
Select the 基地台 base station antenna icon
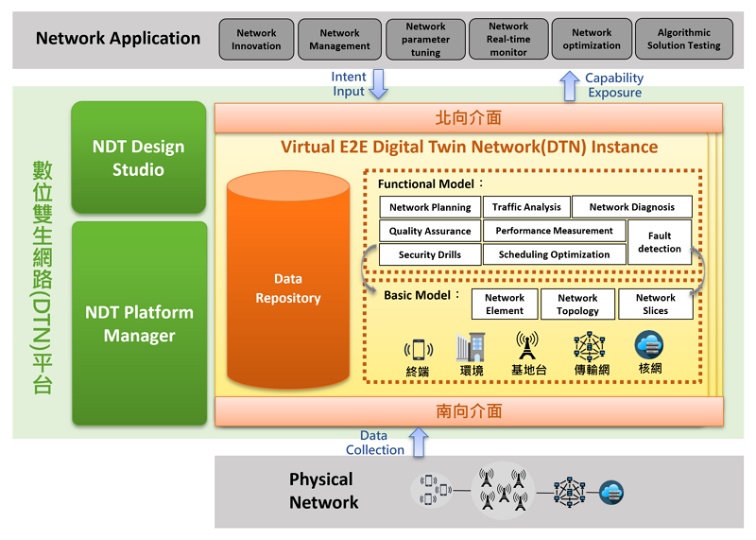[x=527, y=346]
